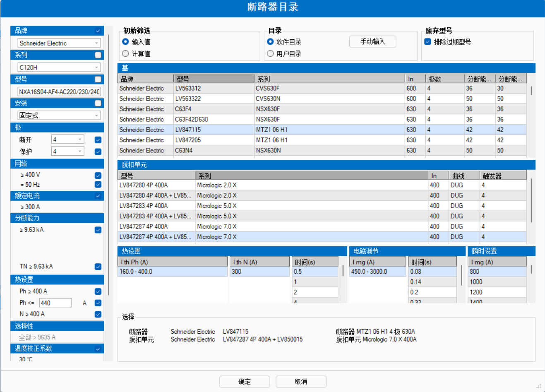
Task: Open the 固定式 installation dropdown
Action: pyautogui.click(x=59, y=115)
